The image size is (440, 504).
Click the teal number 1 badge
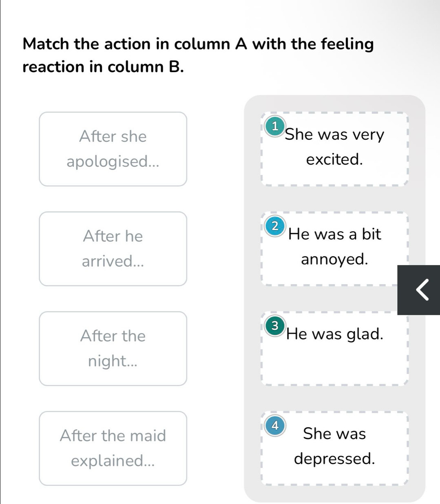point(275,126)
